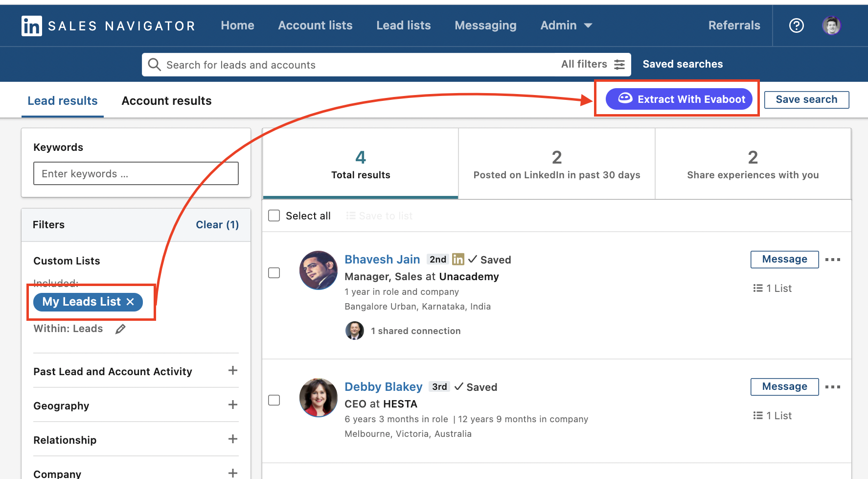The width and height of the screenshot is (868, 479).
Task: Click the search magnifier icon
Action: coord(154,65)
